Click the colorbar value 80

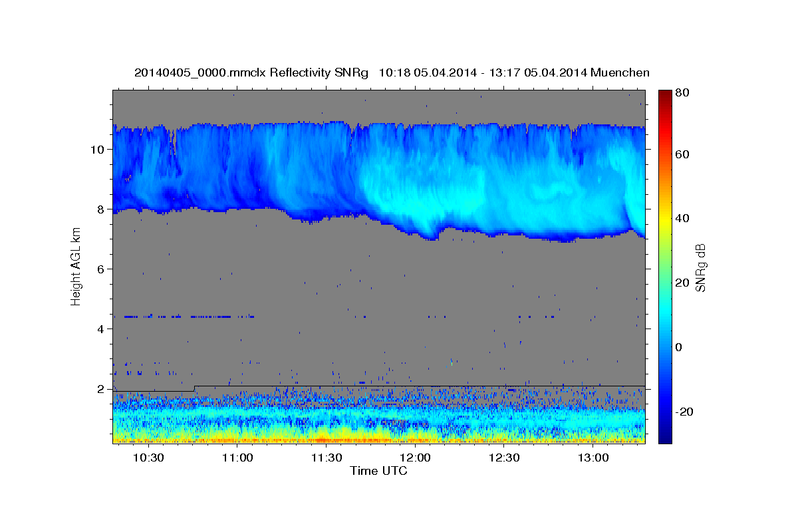682,92
